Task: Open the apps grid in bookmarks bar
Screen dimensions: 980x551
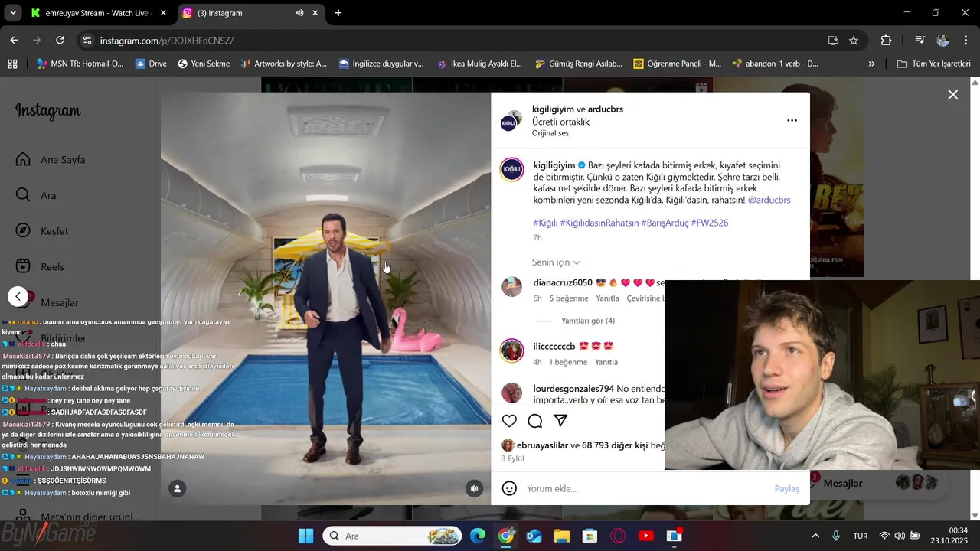Action: point(12,64)
